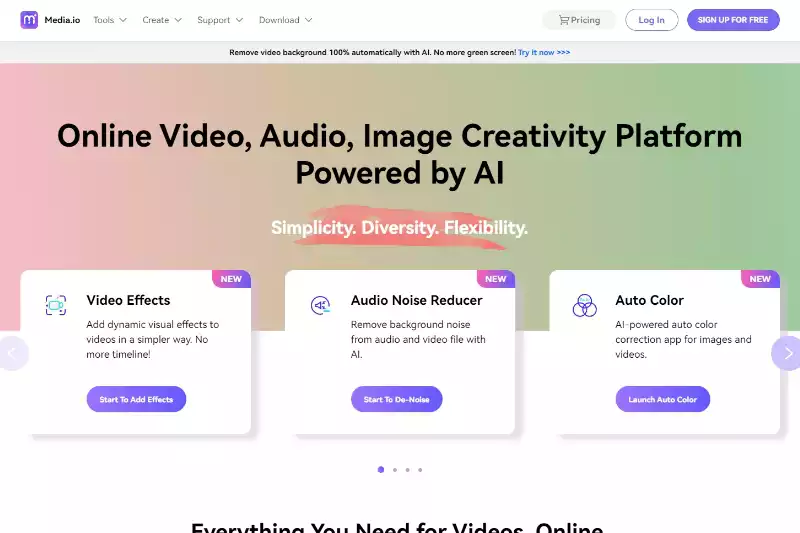Expand the Create dropdown chevron

178,20
